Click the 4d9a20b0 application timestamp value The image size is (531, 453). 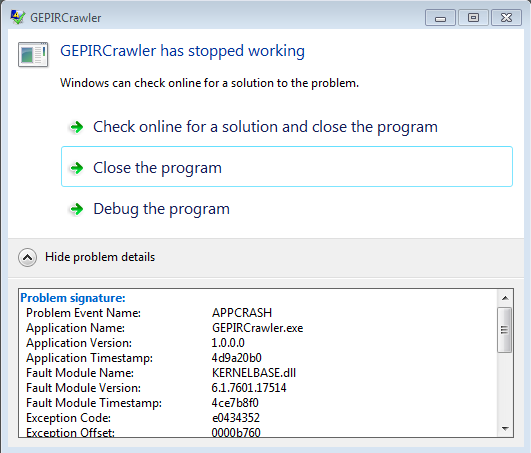pyautogui.click(x=236, y=358)
